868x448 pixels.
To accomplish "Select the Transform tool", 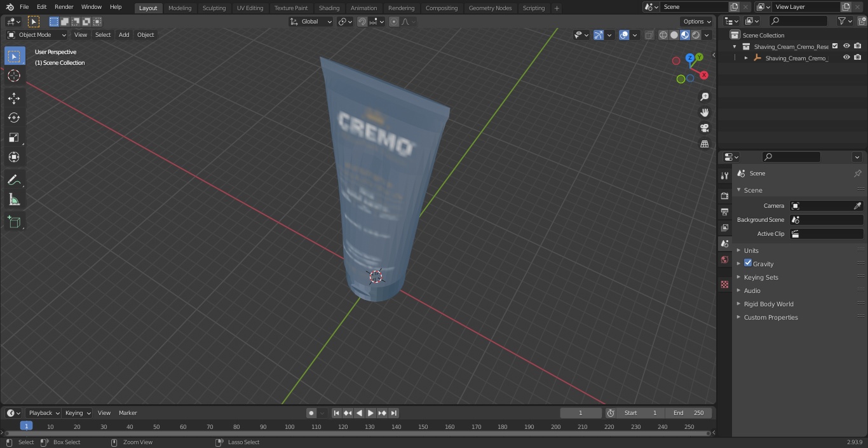I will (x=14, y=157).
